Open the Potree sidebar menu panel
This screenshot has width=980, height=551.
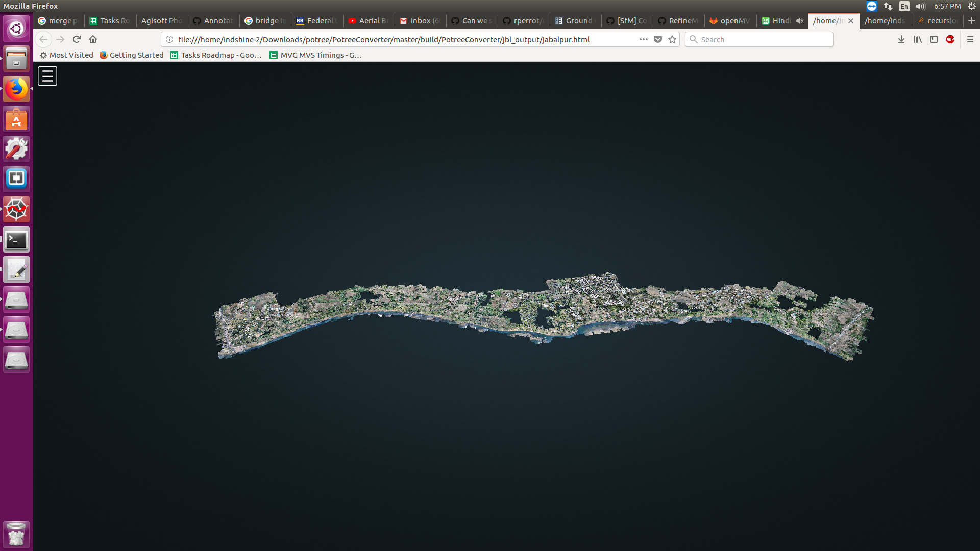tap(47, 76)
